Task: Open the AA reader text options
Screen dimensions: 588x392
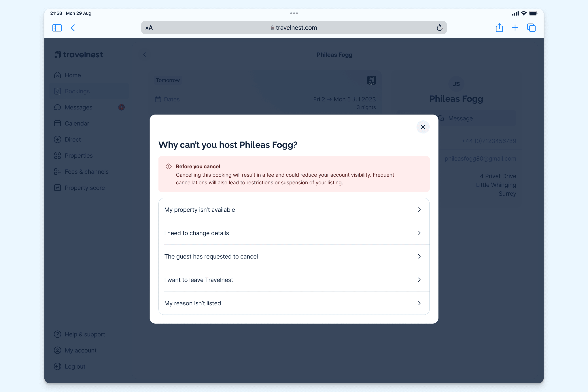Action: (149, 28)
